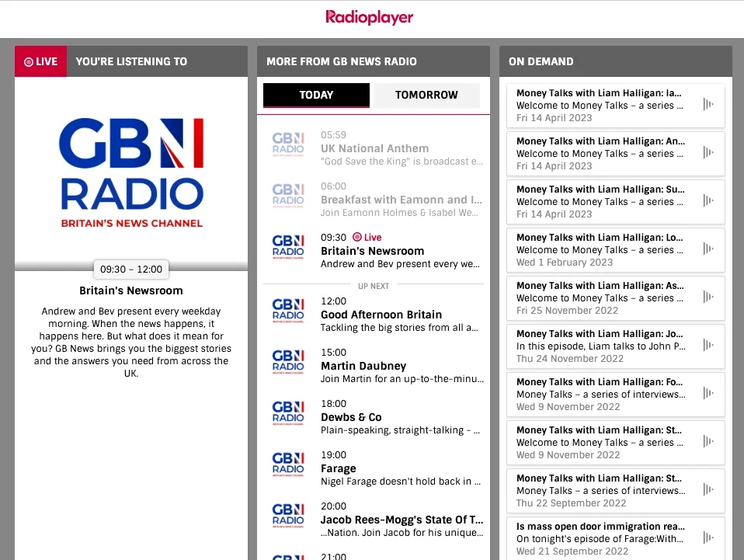Play icon for Money Talks 'An...' episode
This screenshot has height=560, width=744.
tap(708, 152)
